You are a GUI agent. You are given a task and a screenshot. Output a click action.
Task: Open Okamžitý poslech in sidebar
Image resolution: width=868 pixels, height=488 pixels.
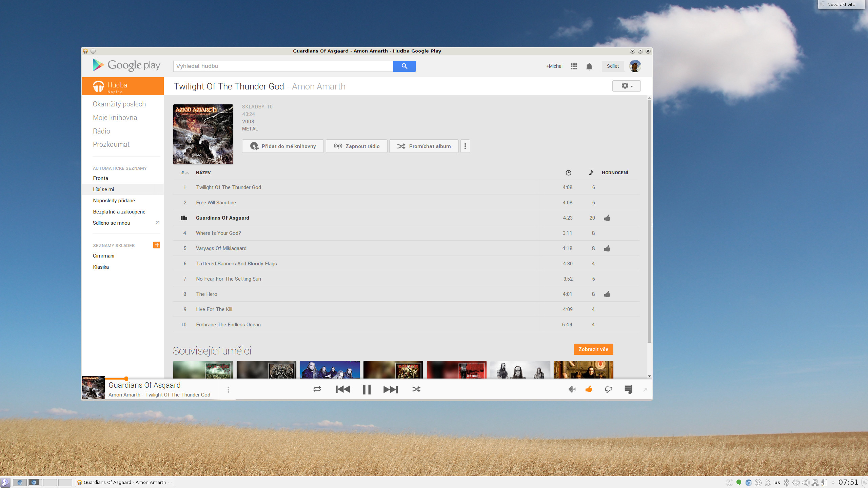[x=119, y=104]
